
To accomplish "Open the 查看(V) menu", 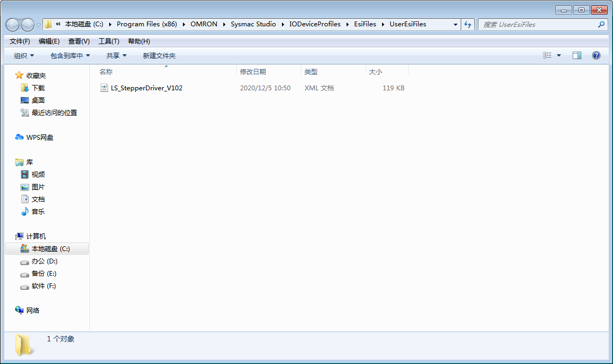I will pyautogui.click(x=79, y=41).
